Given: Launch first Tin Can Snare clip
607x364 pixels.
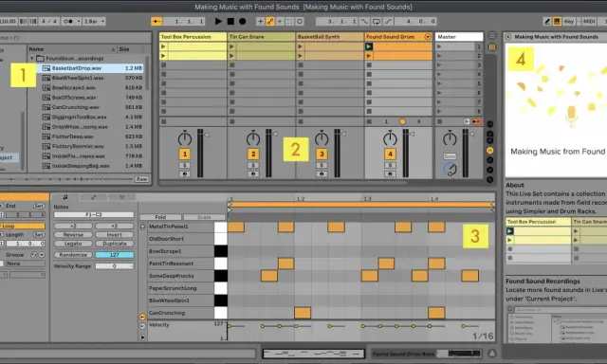Looking at the screenshot, I should click(x=231, y=46).
